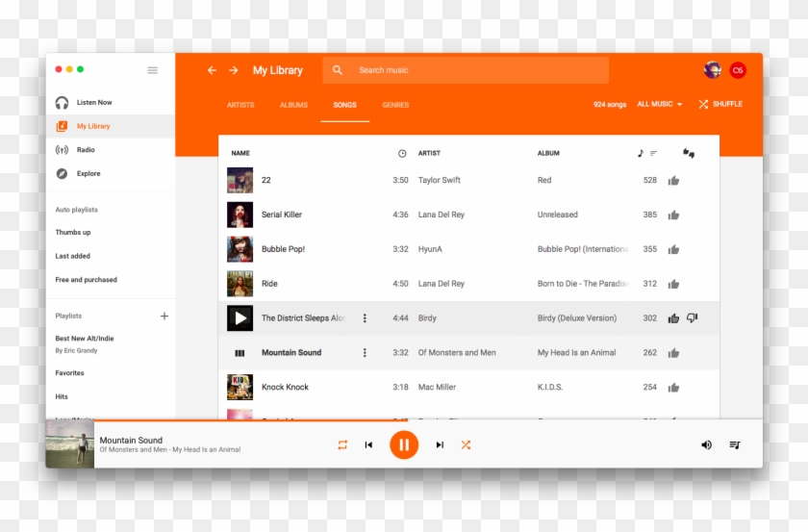
Task: Open the user profile avatar
Action: [713, 70]
